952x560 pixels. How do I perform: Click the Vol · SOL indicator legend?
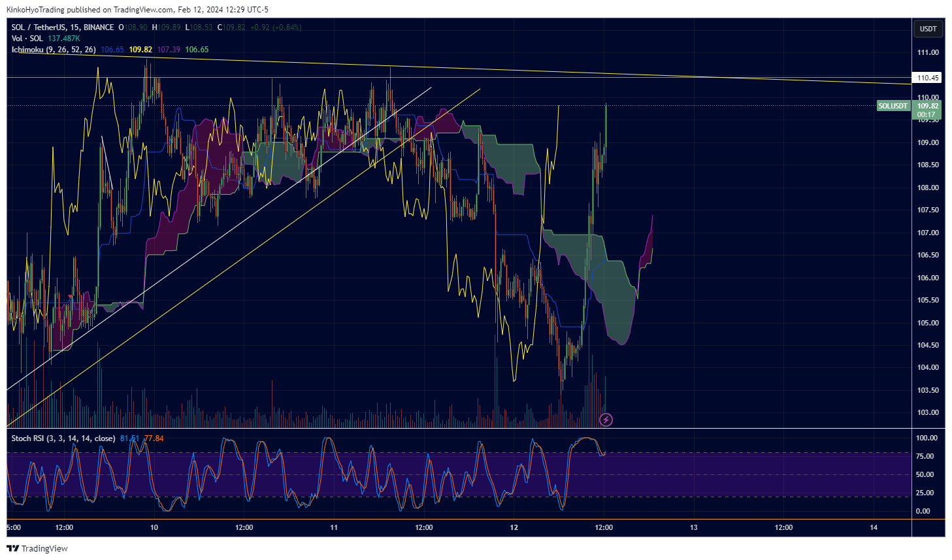[27, 39]
